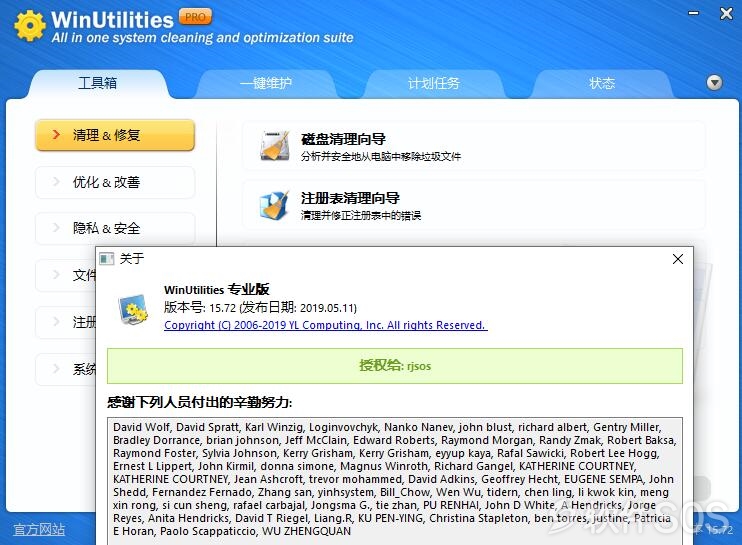This screenshot has width=742, height=545.
Task: Switch to the 一键维护 tab
Action: pyautogui.click(x=266, y=84)
